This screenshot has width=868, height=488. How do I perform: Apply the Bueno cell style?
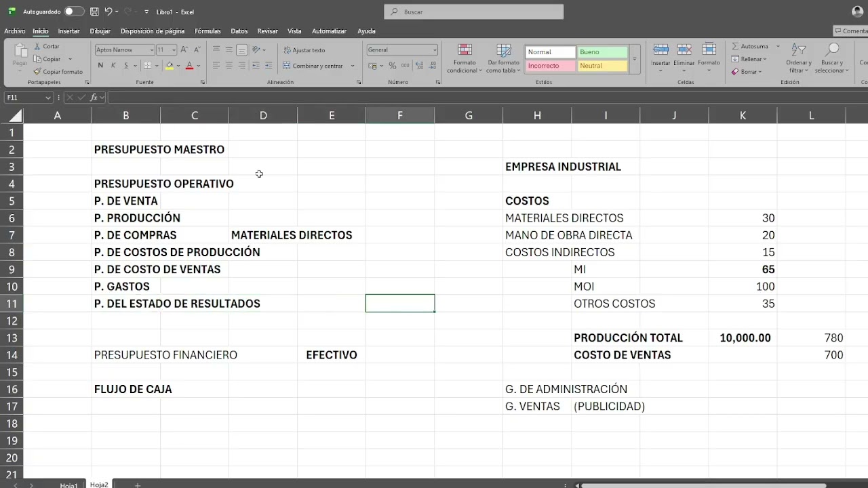point(602,52)
